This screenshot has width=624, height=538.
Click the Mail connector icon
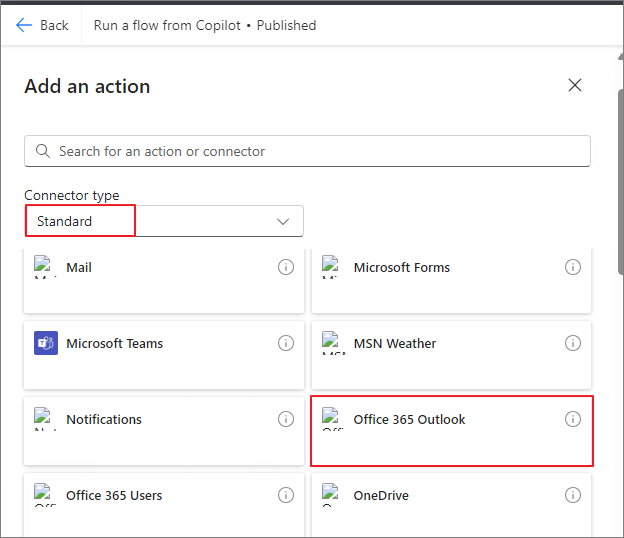[43, 265]
